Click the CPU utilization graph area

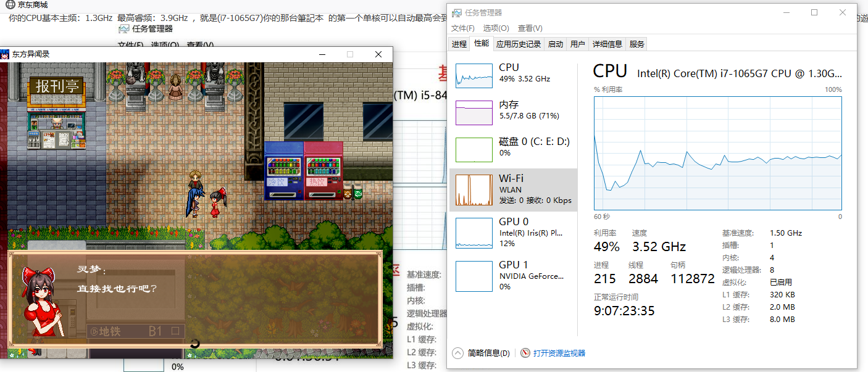tap(718, 153)
